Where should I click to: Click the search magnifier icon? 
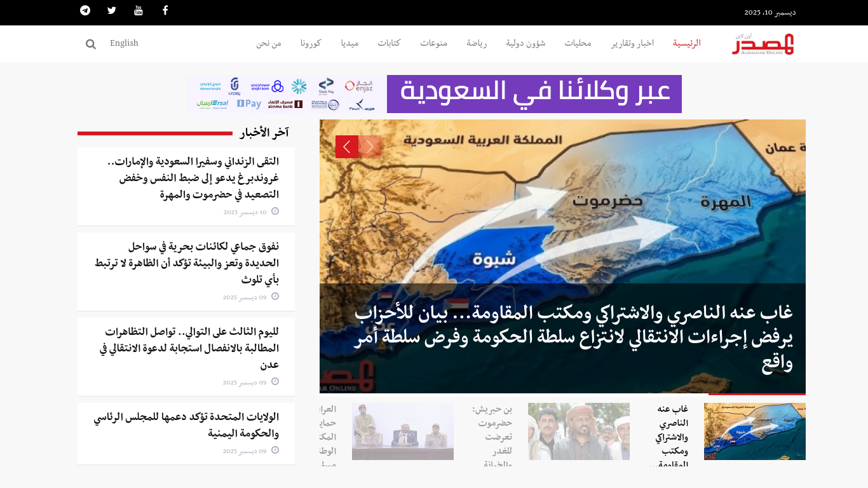point(90,43)
